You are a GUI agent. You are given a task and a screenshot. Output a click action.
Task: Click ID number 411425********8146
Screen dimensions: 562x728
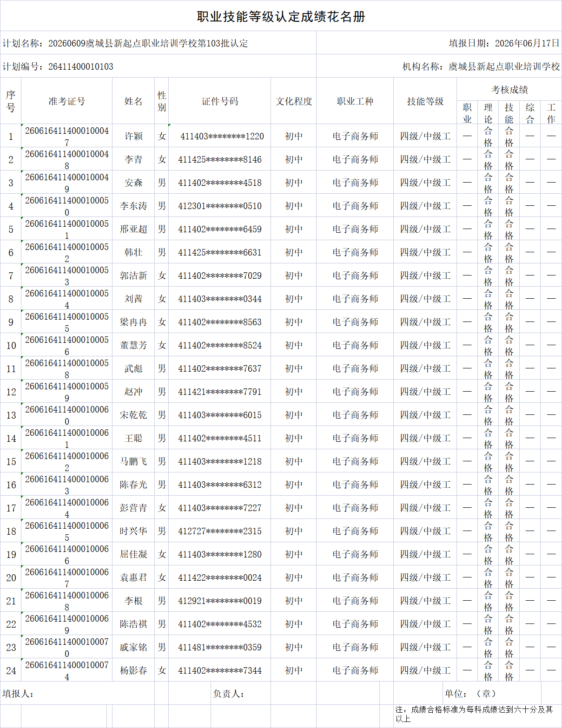pyautogui.click(x=220, y=159)
